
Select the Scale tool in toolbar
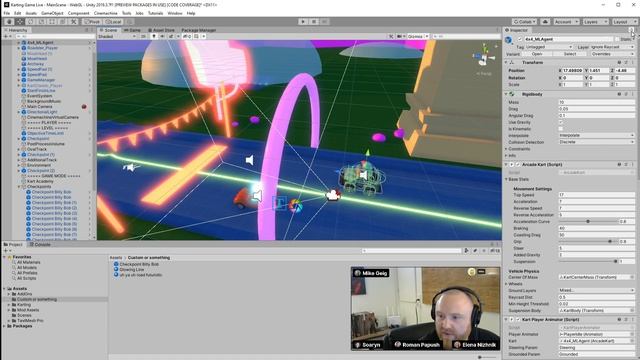(41, 22)
